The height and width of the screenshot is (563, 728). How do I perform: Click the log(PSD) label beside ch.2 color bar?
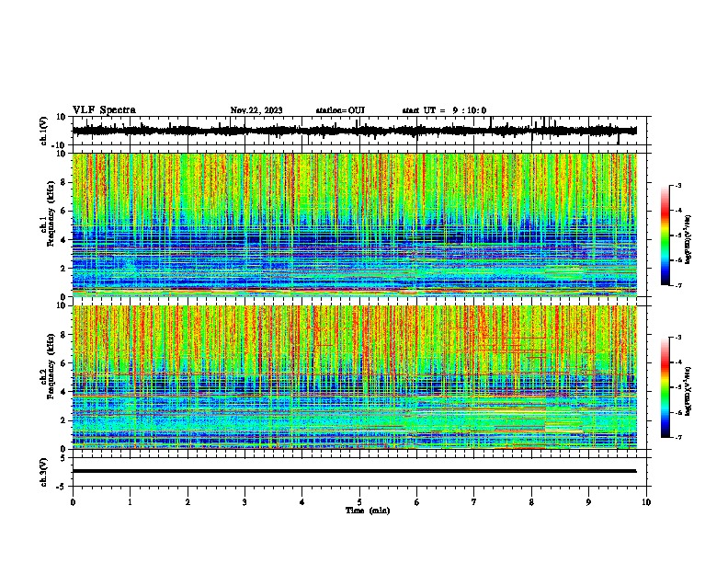click(x=688, y=391)
